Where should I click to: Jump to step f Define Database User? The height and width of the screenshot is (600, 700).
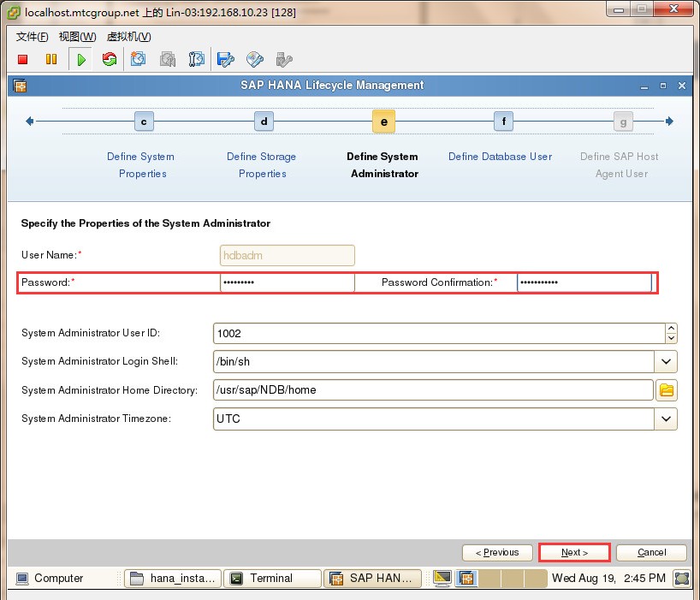click(x=503, y=122)
